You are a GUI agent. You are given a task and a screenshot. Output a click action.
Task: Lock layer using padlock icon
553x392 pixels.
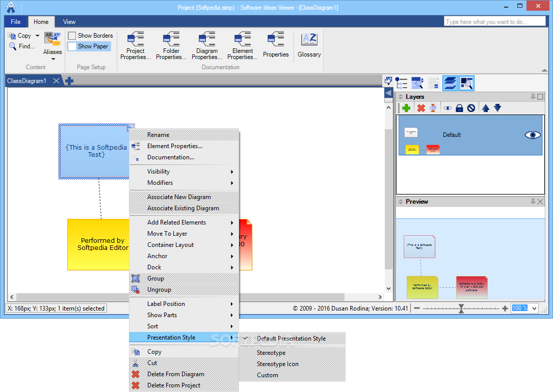point(459,108)
